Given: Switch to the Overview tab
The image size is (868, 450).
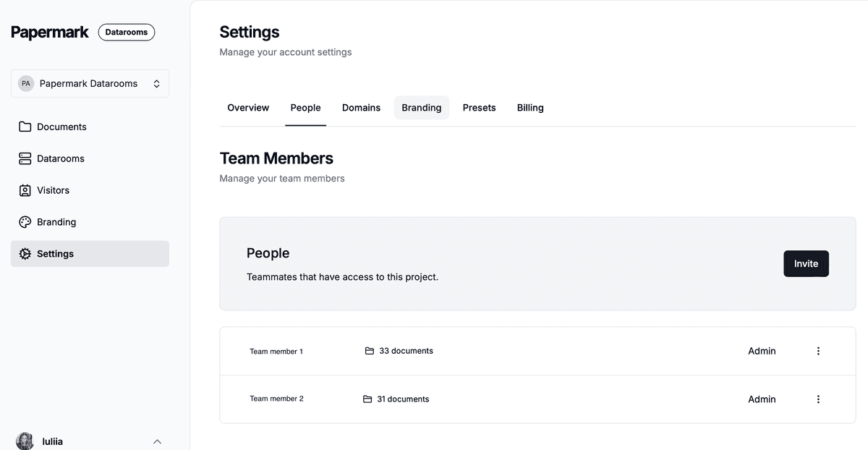Looking at the screenshot, I should point(248,108).
